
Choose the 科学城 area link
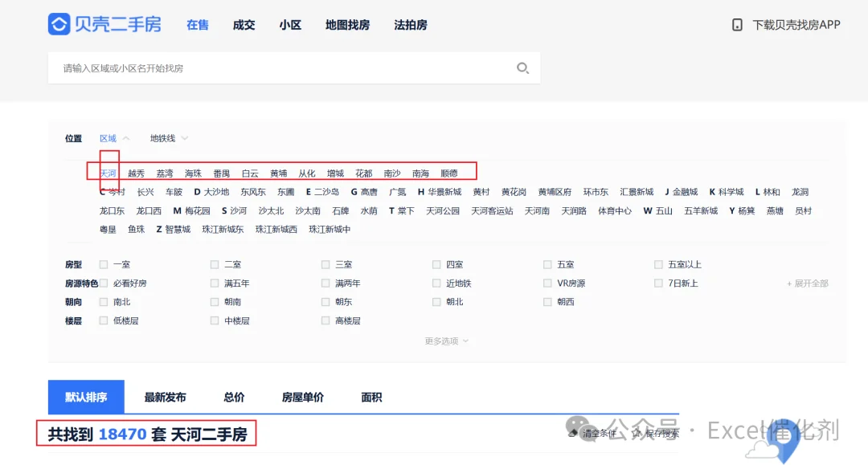click(731, 192)
